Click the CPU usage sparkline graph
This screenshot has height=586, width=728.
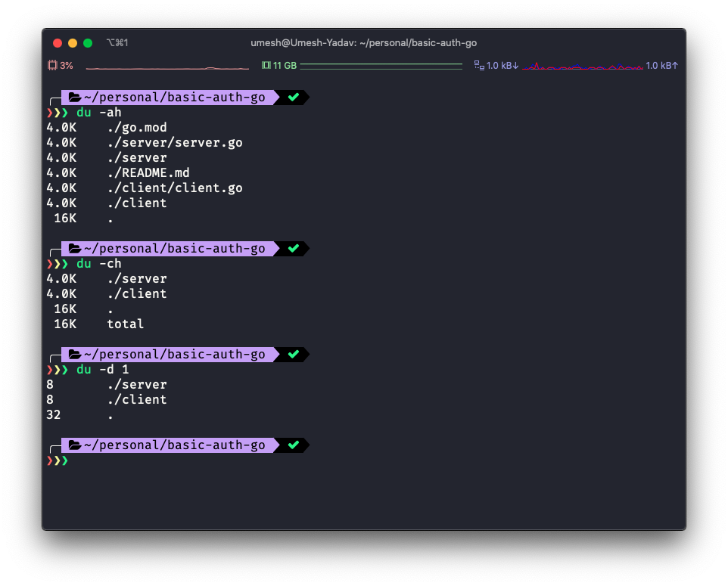(x=166, y=67)
